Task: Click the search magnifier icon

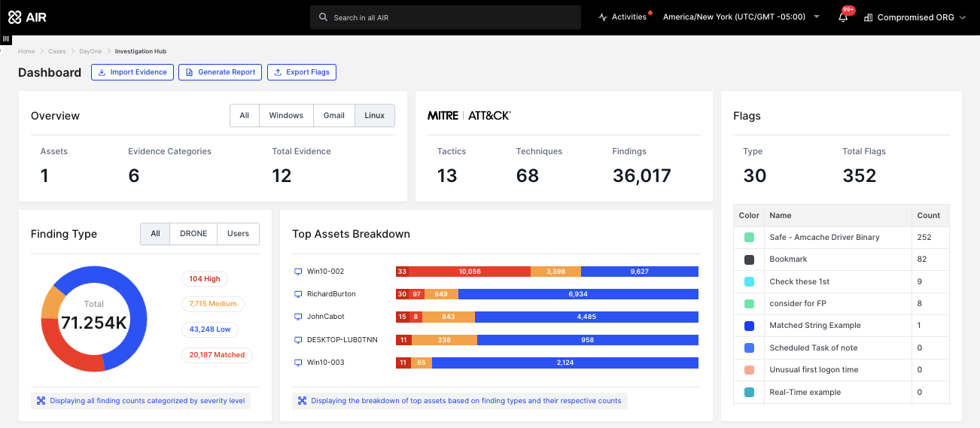Action: (x=323, y=17)
